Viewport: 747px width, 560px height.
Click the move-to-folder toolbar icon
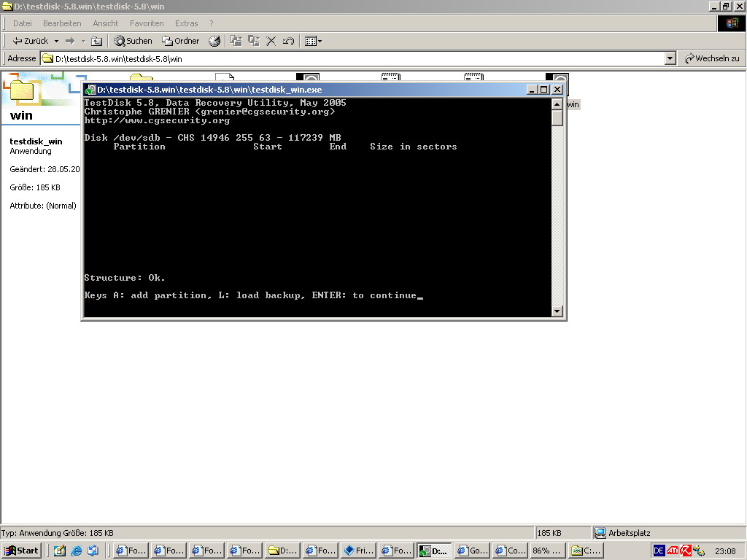[x=236, y=41]
